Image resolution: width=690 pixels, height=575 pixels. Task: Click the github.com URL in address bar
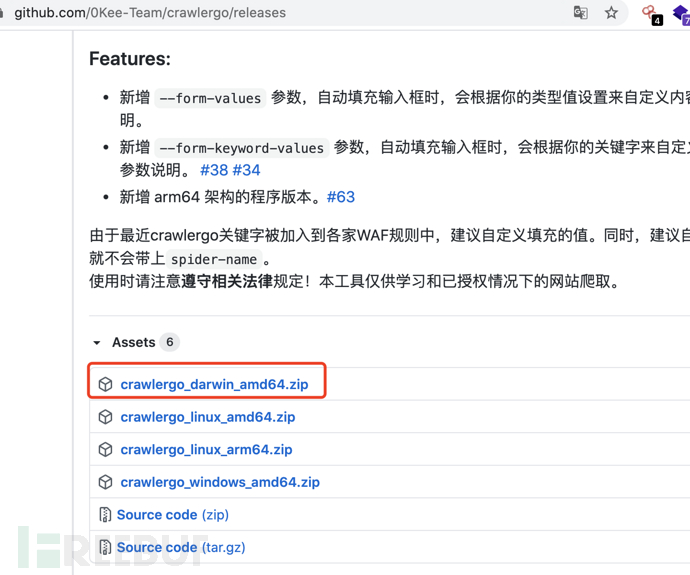pyautogui.click(x=150, y=13)
